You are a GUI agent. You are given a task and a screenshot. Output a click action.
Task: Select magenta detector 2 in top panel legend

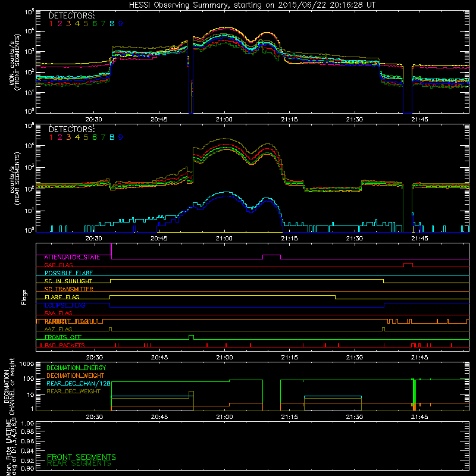coord(60,24)
